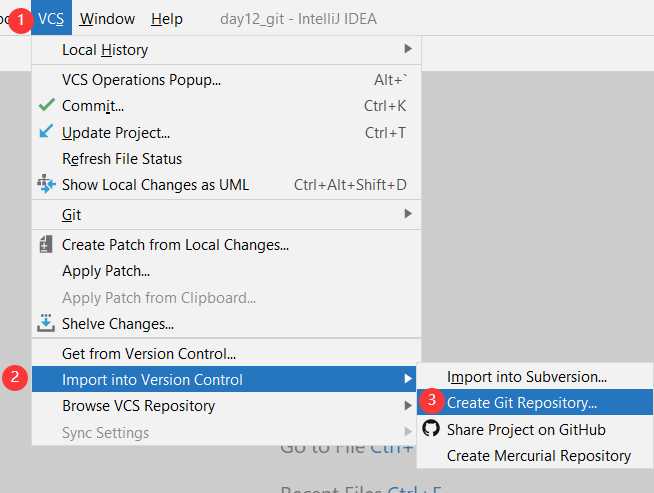Open the Window menu

tap(107, 19)
